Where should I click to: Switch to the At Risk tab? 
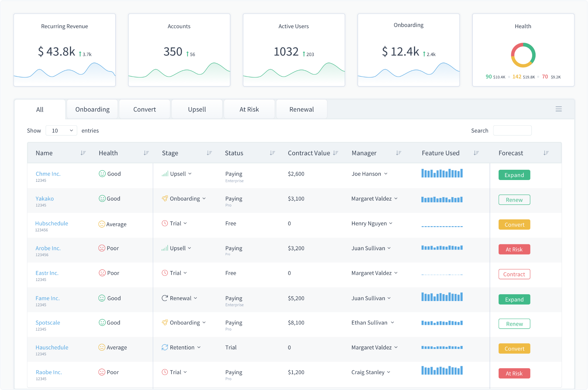(x=249, y=109)
